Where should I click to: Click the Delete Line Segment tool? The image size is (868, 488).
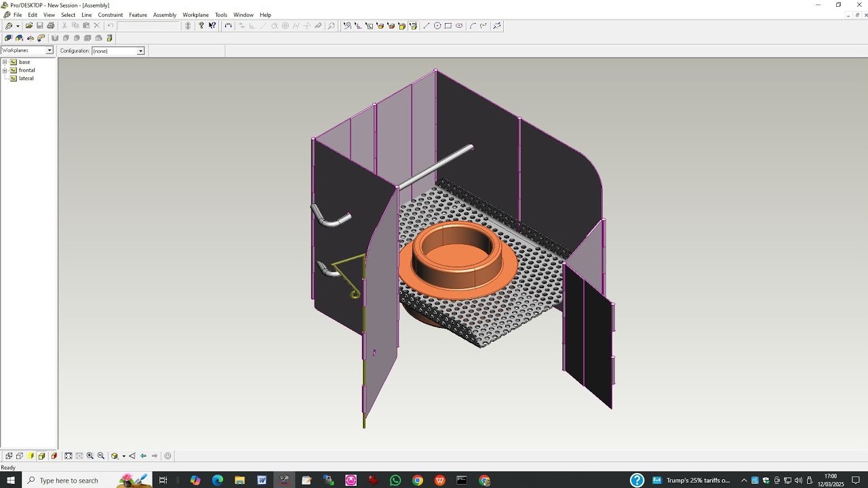click(497, 26)
